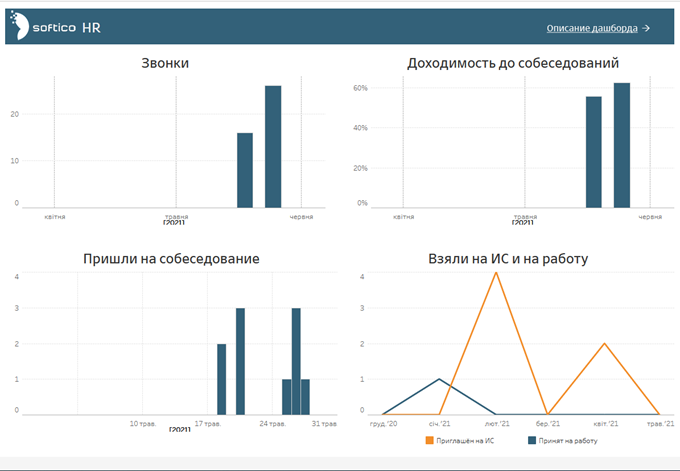This screenshot has width=680, height=471.
Task: Click the Взяли на ИС и на работу title
Action: (x=507, y=259)
